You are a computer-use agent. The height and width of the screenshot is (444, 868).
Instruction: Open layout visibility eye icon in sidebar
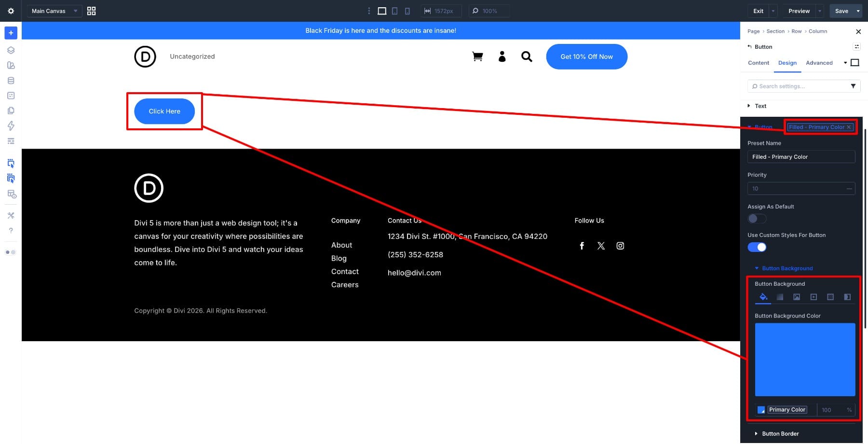coord(12,194)
